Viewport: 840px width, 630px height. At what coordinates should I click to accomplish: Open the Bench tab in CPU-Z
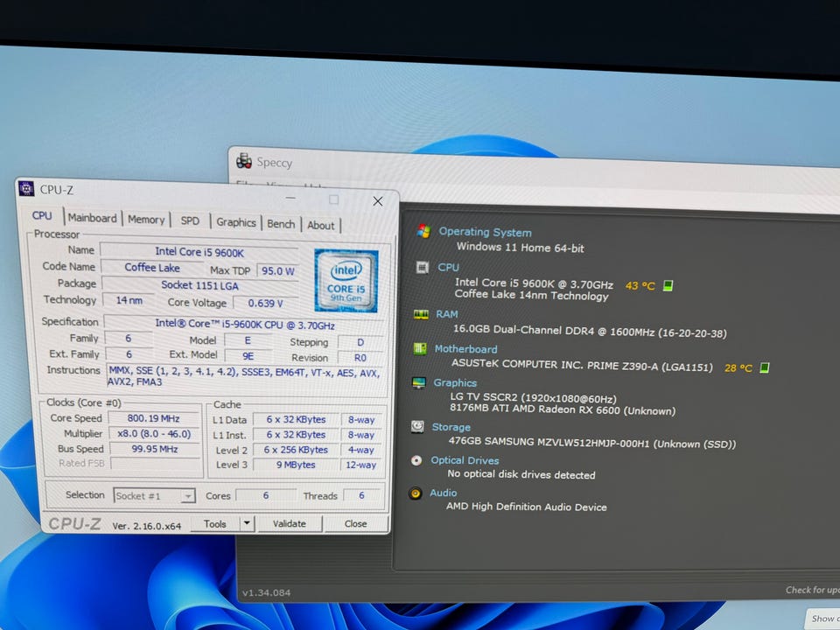281,224
